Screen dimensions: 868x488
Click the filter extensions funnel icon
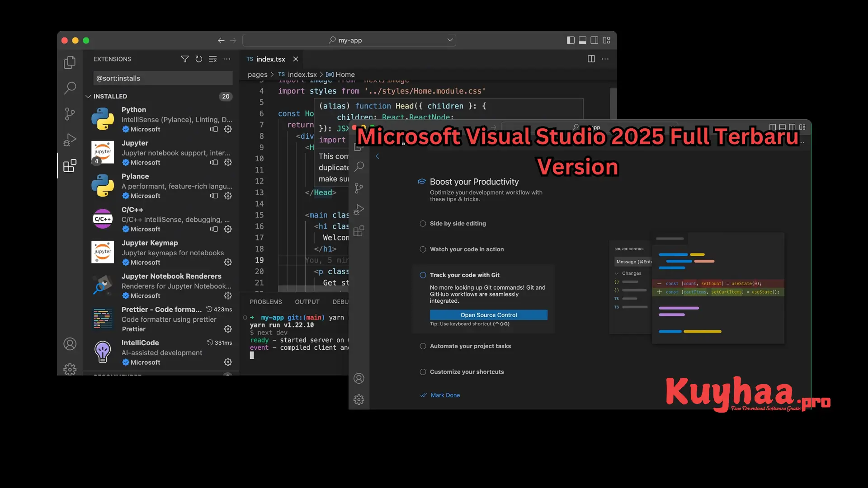point(184,59)
